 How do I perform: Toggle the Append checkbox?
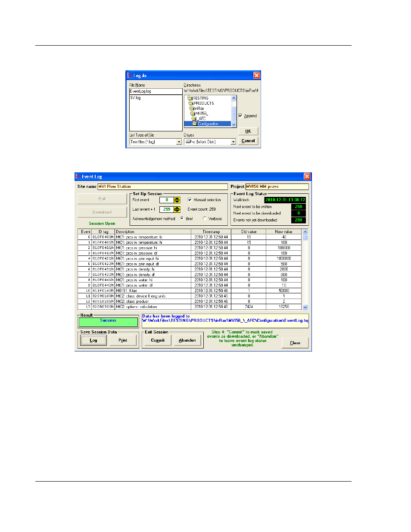[240, 116]
